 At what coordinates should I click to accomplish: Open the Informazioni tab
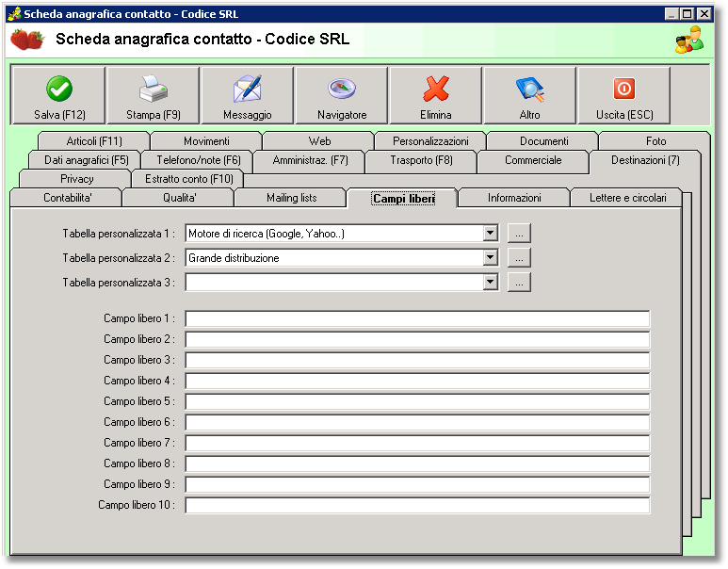[514, 198]
